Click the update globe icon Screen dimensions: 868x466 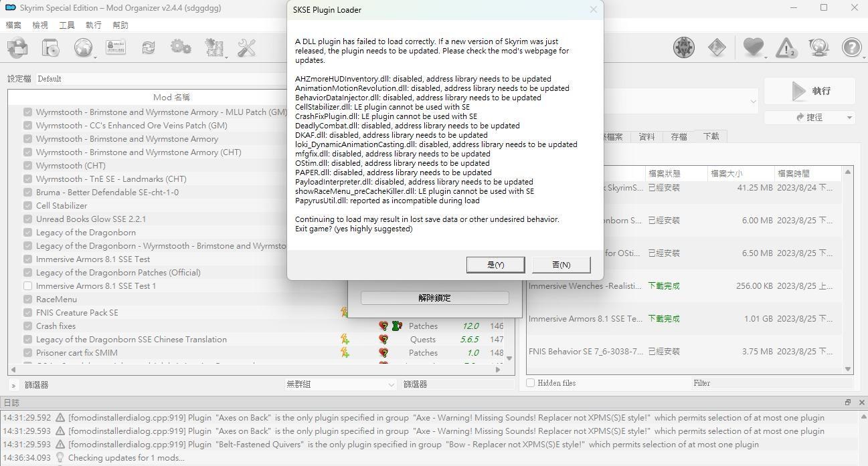point(818,47)
